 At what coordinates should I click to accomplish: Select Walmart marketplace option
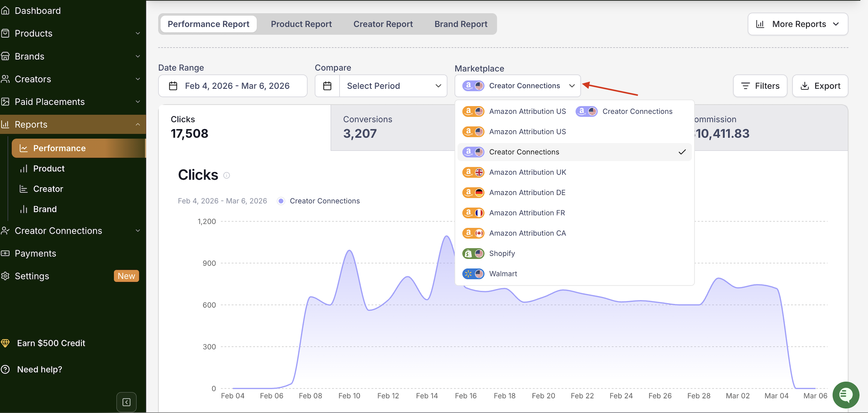tap(503, 274)
